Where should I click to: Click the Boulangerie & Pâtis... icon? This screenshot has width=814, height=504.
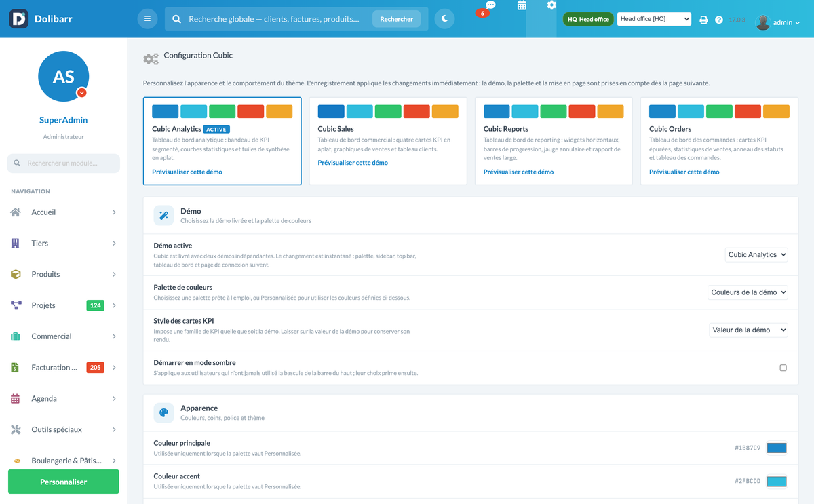pyautogui.click(x=16, y=461)
